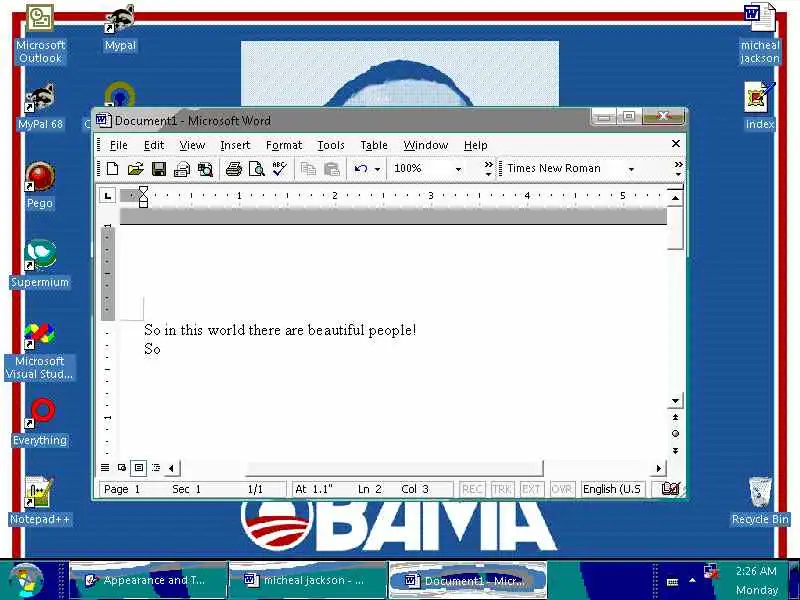Select the MyPal 68 desktop icon
The height and width of the screenshot is (600, 800).
(40, 108)
